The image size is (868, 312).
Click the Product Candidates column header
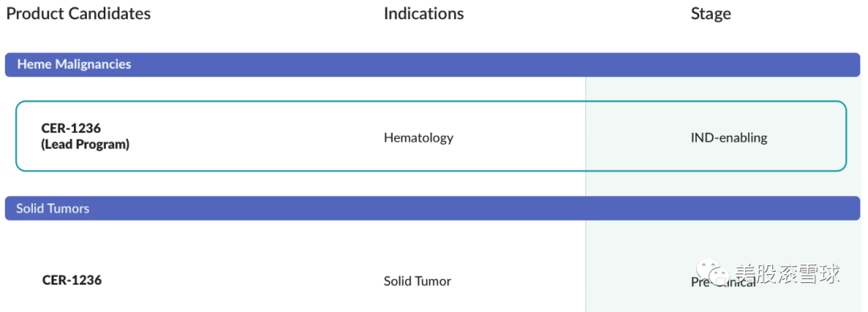(x=78, y=14)
